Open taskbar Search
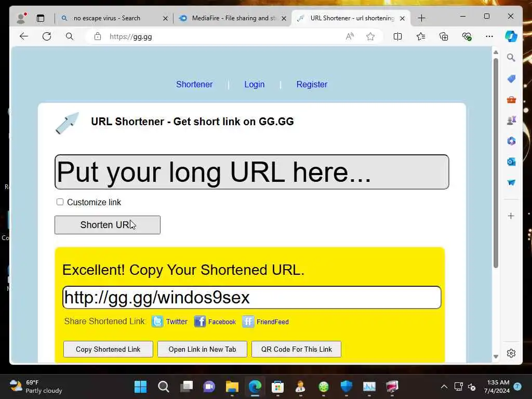Viewport: 532px width, 399px height. (163, 387)
